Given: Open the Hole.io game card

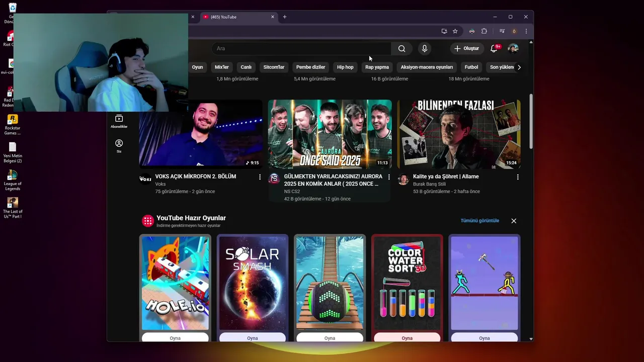Looking at the screenshot, I should (x=175, y=283).
